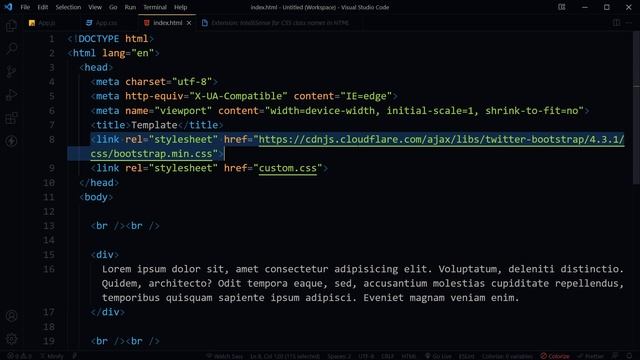Viewport: 640px width, 360px height.
Task: Open the notifications bell in status bar
Action: point(629,356)
